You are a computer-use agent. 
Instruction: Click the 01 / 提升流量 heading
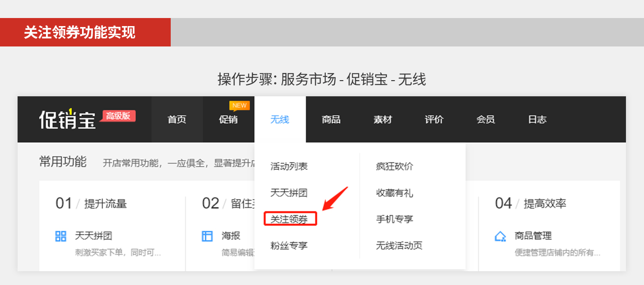point(91,204)
